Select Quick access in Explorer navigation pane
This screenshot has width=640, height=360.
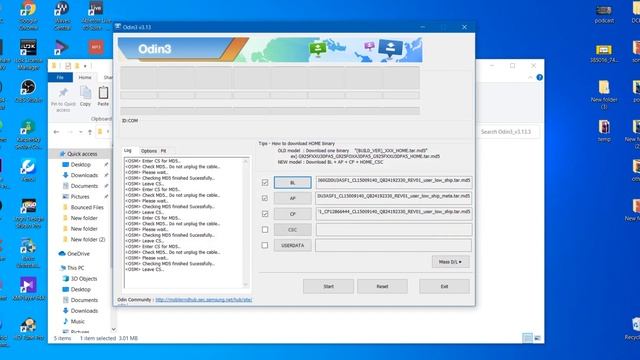(x=82, y=154)
